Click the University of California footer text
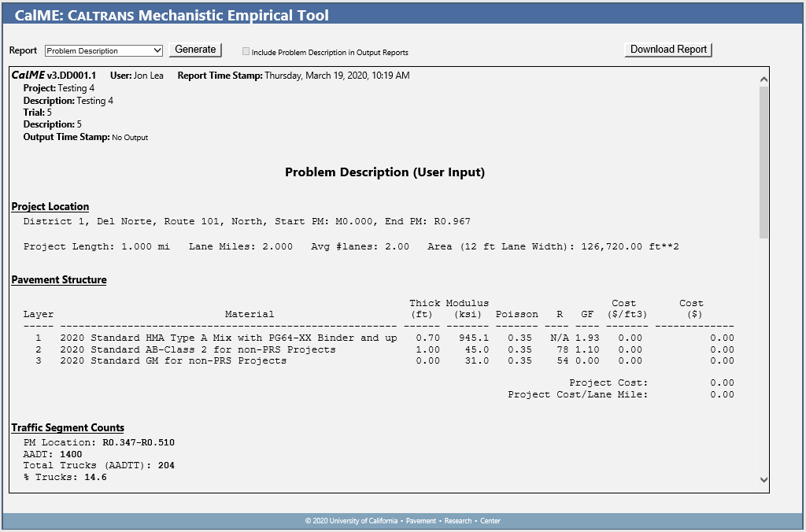This screenshot has width=806, height=532. pos(402,521)
